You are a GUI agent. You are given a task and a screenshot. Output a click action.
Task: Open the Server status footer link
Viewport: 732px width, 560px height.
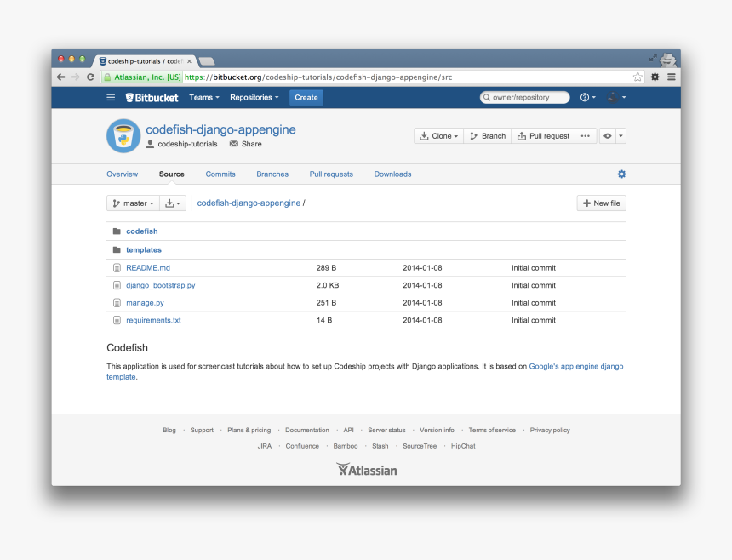coord(386,431)
